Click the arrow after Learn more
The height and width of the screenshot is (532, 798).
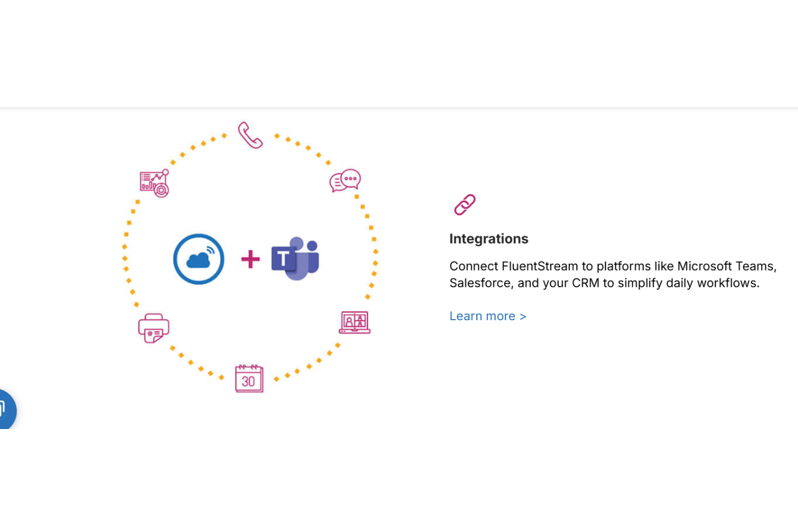[522, 316]
